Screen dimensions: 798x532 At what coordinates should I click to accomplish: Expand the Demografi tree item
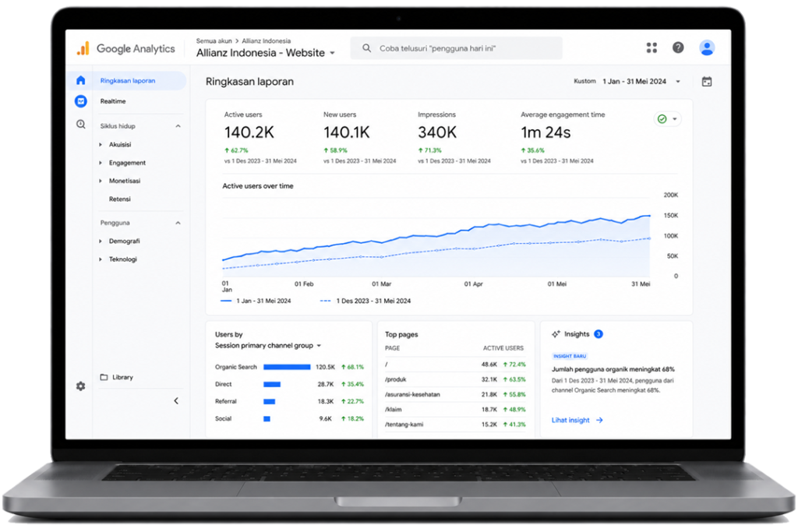click(x=101, y=241)
